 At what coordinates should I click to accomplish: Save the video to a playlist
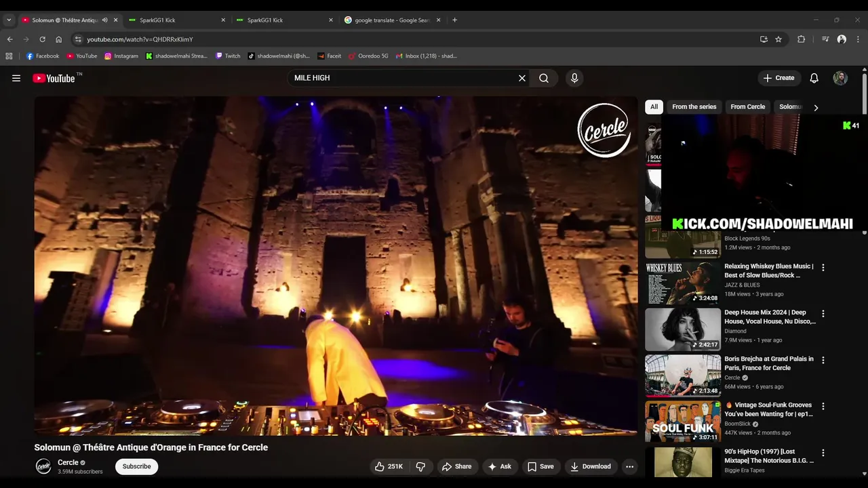click(x=540, y=466)
